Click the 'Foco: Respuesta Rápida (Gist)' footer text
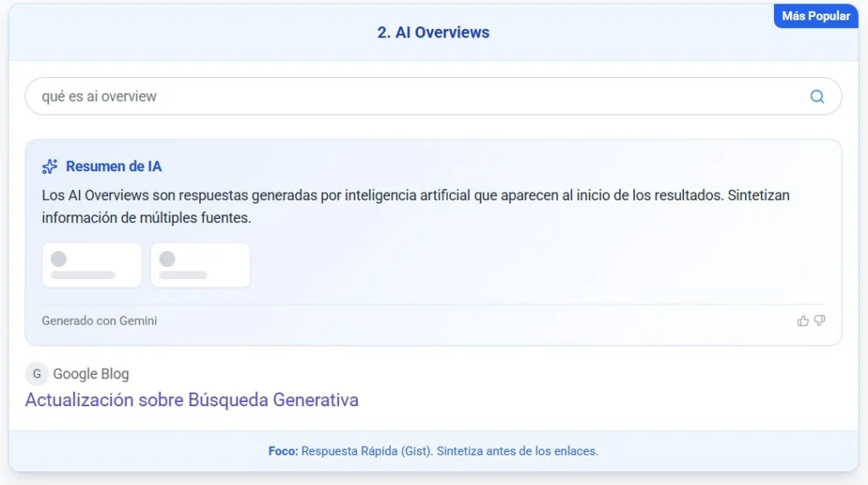The image size is (868, 485). pos(433,451)
